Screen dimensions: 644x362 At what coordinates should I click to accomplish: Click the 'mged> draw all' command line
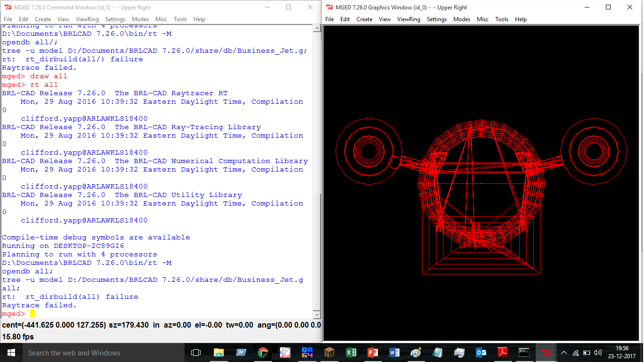coord(34,76)
